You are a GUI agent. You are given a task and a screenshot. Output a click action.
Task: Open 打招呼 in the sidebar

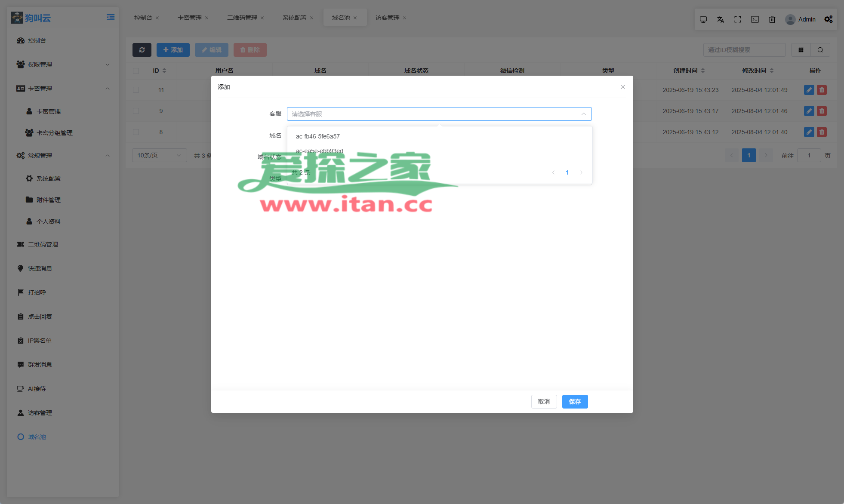coord(63,292)
